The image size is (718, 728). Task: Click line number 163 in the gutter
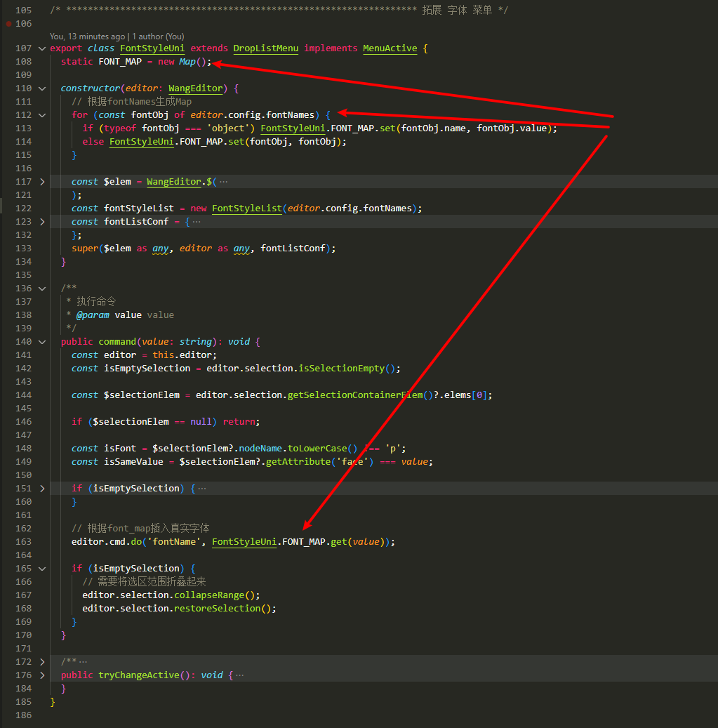tap(23, 542)
